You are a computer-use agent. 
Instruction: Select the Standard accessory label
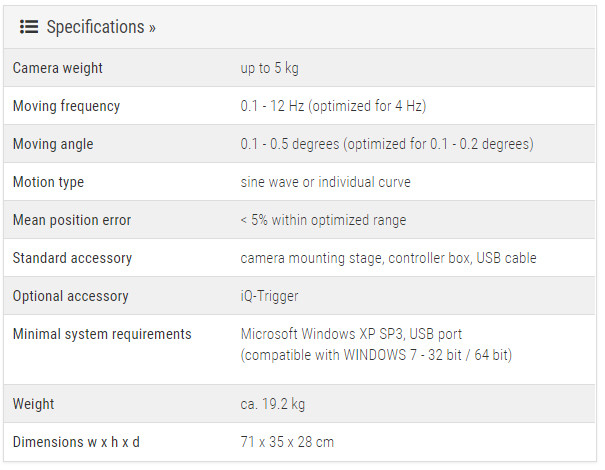point(72,258)
